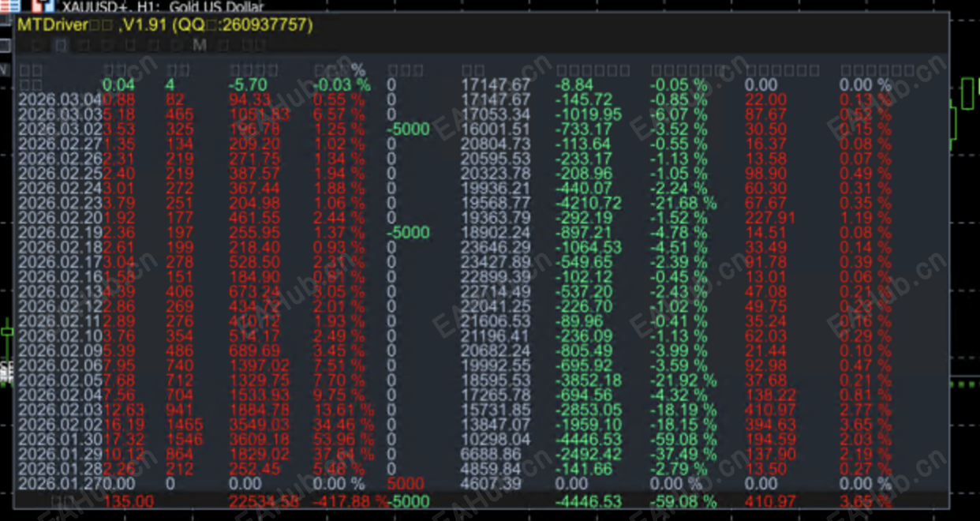Viewport: 980px width, 521px height.
Task: Click balance value 16001.51
Action: (496, 129)
